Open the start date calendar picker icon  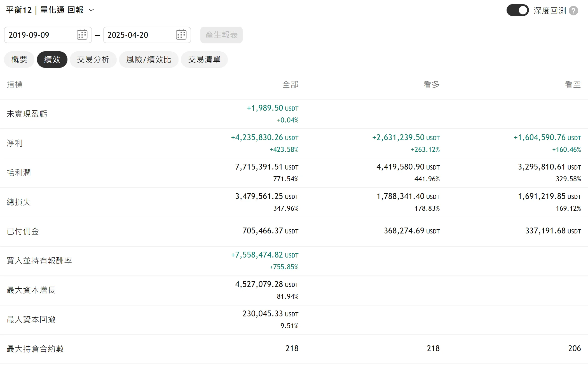pos(82,35)
